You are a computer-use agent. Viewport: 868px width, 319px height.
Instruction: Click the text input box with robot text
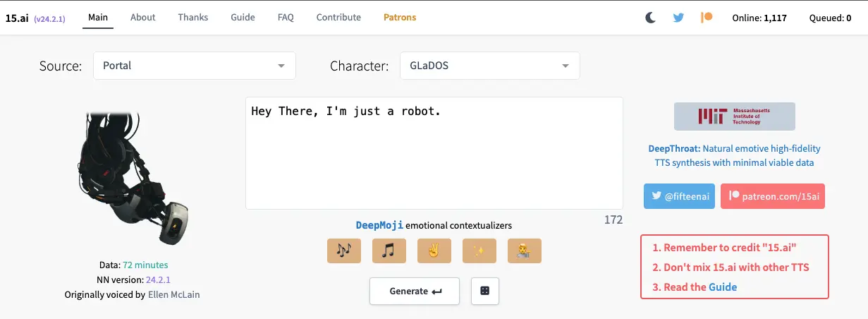point(434,153)
